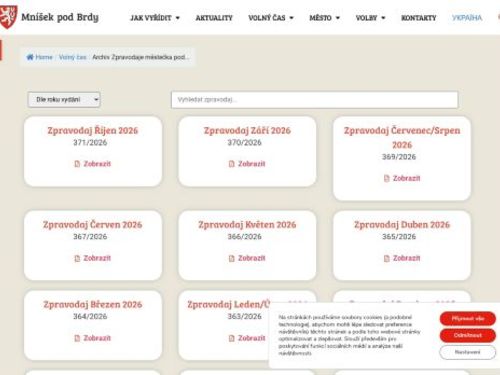500x375 pixels.
Task: Click issue number 371/2026
Action: [90, 143]
